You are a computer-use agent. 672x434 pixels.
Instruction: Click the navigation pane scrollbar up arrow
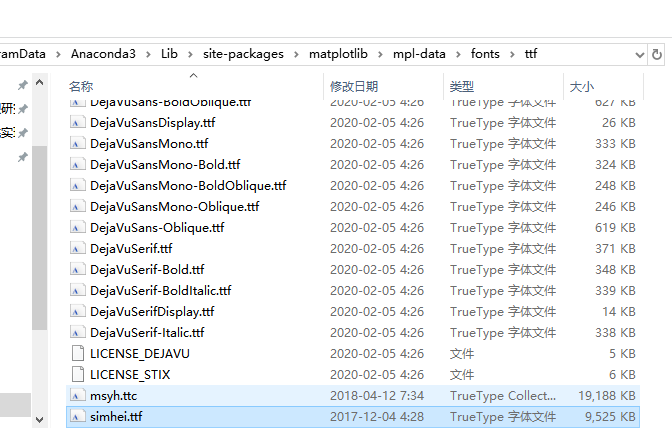tap(39, 82)
